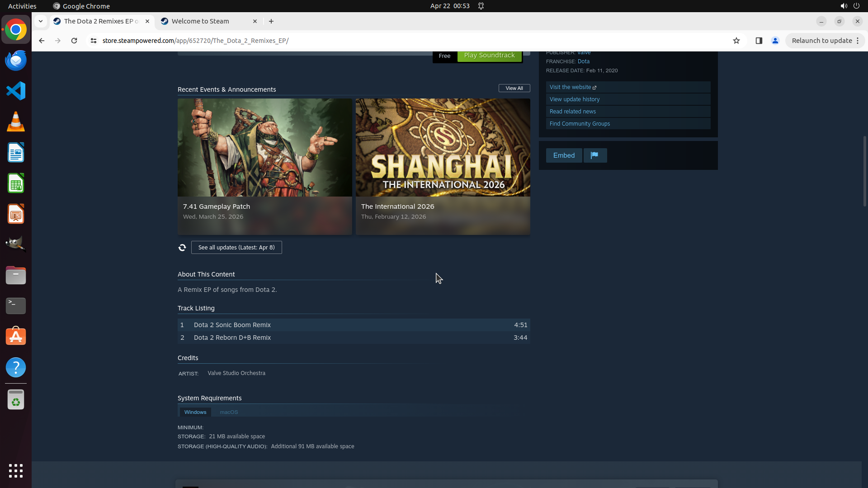Click the flag report icon beside Embed
Viewport: 868px width, 488px height.
point(594,155)
